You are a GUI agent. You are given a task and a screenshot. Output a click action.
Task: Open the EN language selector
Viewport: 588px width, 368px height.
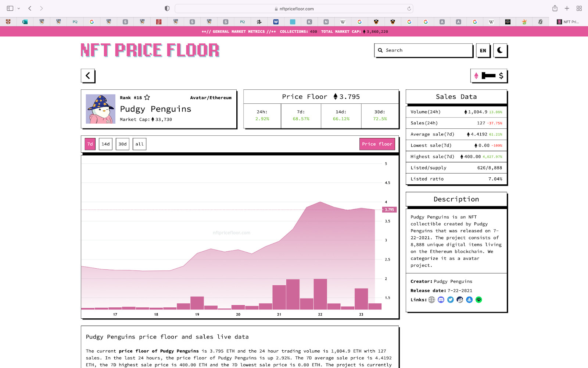pos(483,50)
